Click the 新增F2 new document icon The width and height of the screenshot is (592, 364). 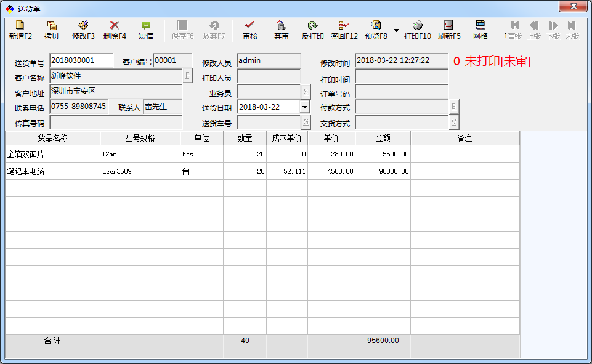pos(20,25)
